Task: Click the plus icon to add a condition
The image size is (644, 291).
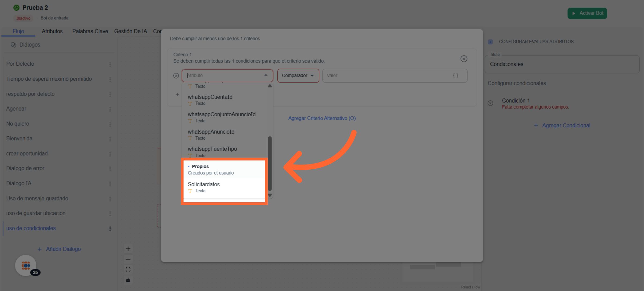Action: point(177,94)
